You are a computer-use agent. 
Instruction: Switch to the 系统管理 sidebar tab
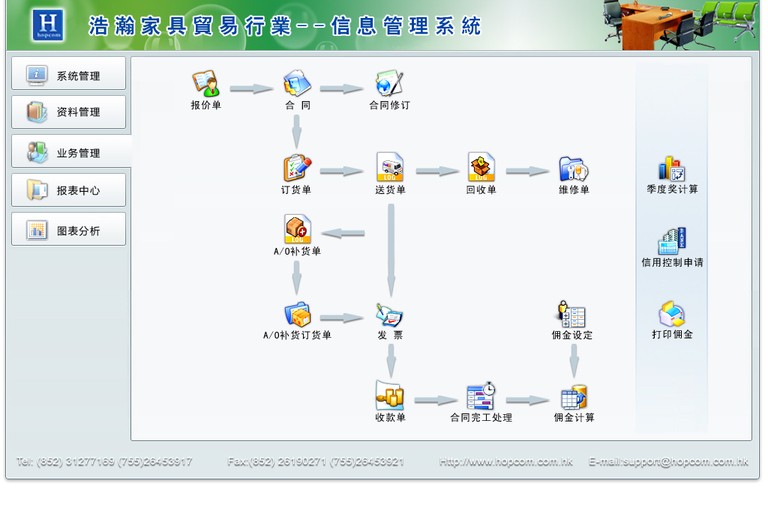point(69,75)
